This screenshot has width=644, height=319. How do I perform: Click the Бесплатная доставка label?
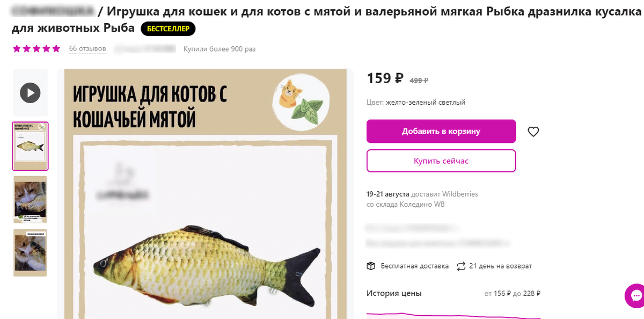click(415, 266)
